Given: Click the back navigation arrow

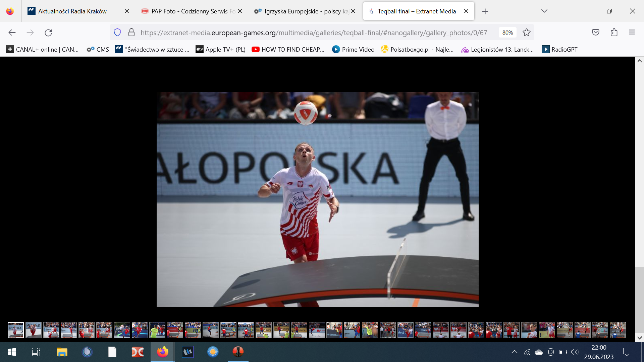Looking at the screenshot, I should (x=12, y=33).
